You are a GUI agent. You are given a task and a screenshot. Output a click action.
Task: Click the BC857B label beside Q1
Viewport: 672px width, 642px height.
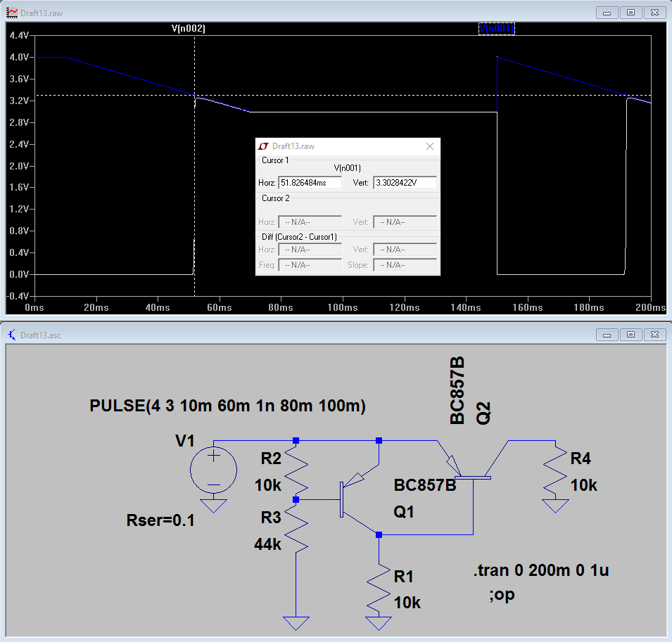click(x=425, y=485)
